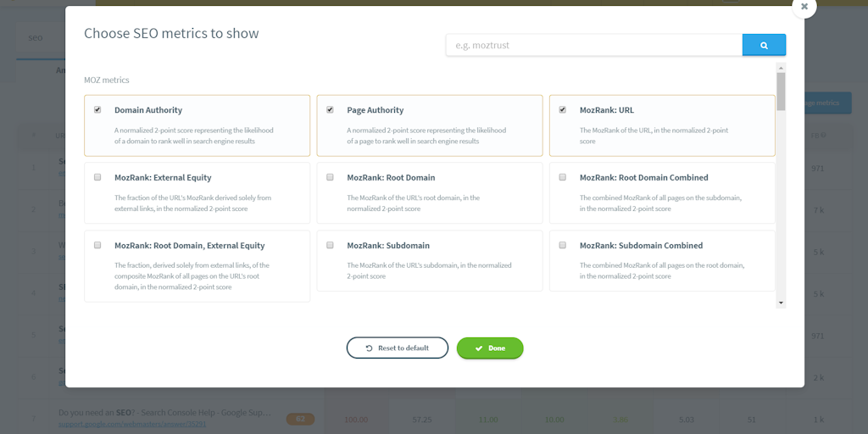Select the Domain Authority card title
The width and height of the screenshot is (868, 434).
point(148,110)
